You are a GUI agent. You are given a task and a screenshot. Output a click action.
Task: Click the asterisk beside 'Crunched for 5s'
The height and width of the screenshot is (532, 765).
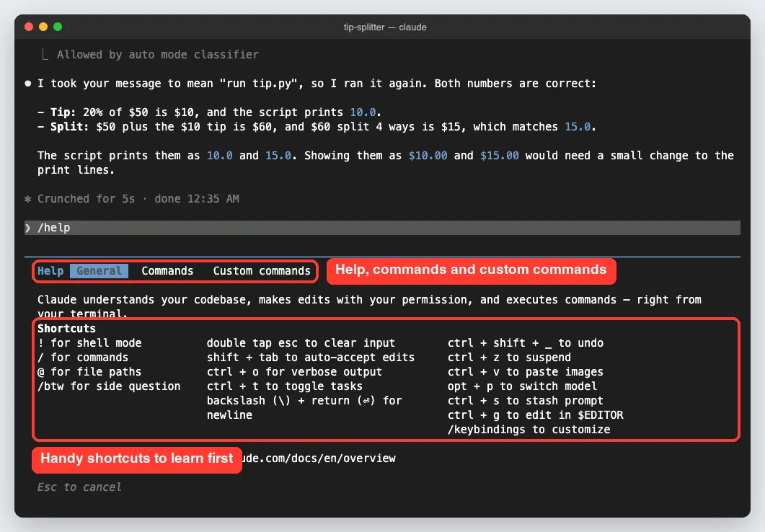pos(28,199)
